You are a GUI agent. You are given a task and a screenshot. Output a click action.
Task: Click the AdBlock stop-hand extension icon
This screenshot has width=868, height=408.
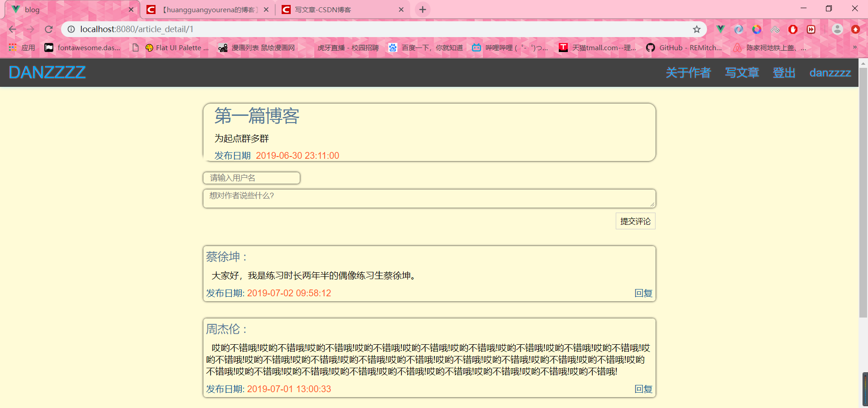[x=793, y=29]
